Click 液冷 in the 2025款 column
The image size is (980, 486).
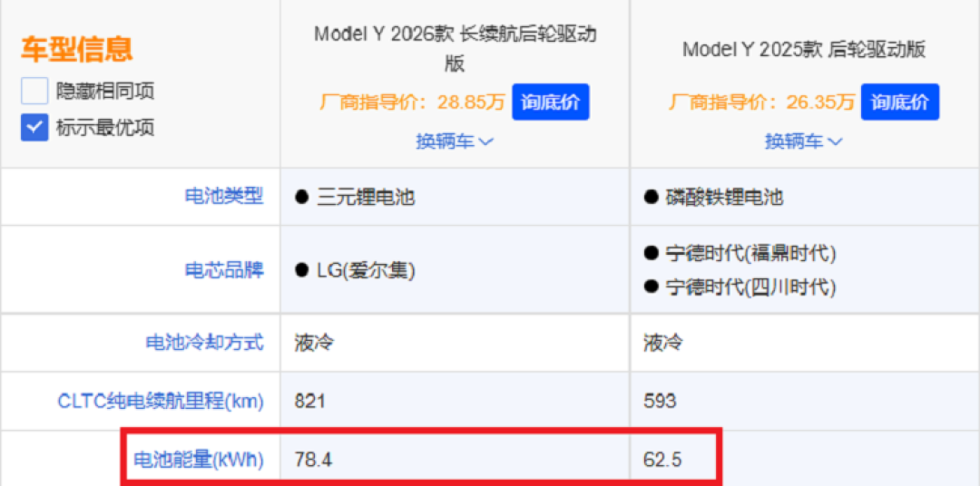click(x=662, y=343)
